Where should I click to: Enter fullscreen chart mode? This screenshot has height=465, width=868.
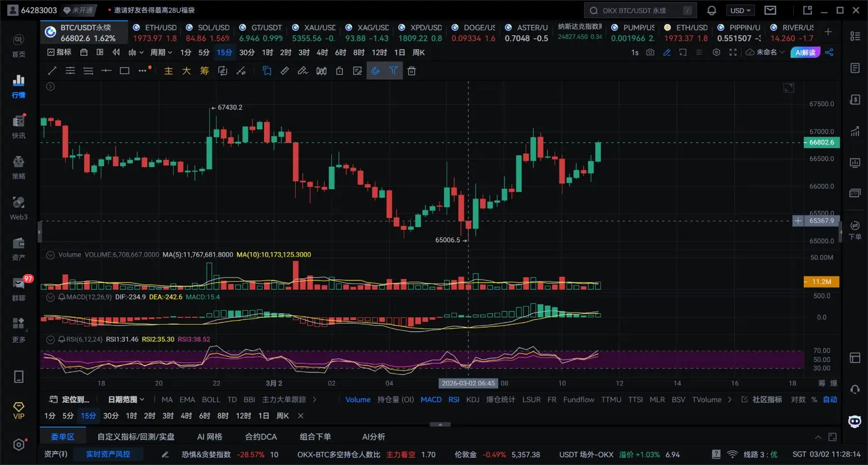tap(733, 52)
